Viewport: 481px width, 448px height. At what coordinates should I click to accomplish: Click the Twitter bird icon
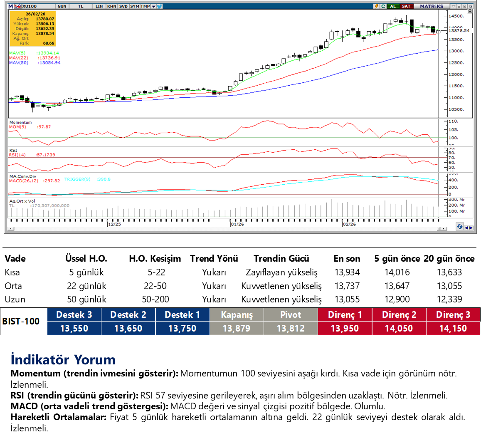pos(160,6)
